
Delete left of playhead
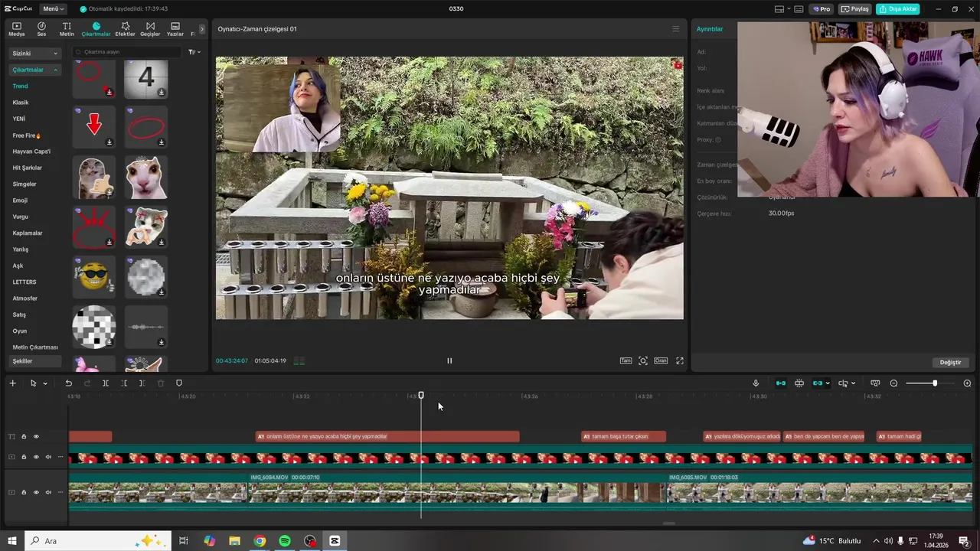point(124,383)
